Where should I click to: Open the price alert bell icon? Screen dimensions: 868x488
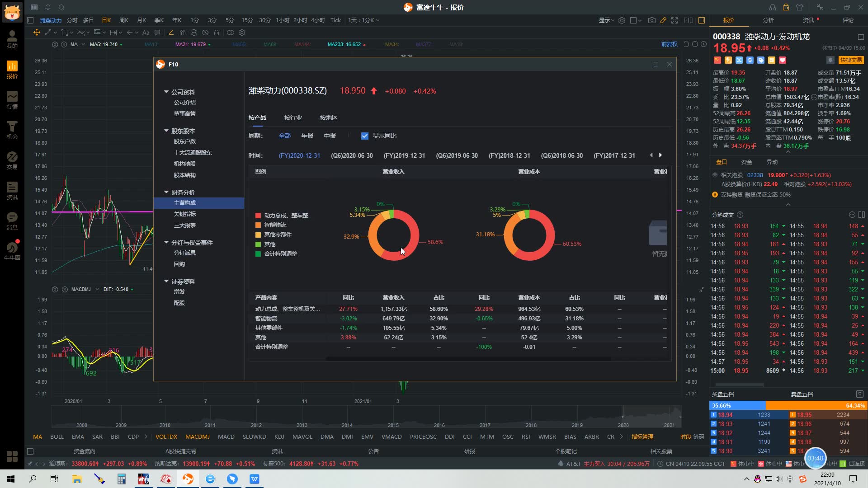click(830, 60)
